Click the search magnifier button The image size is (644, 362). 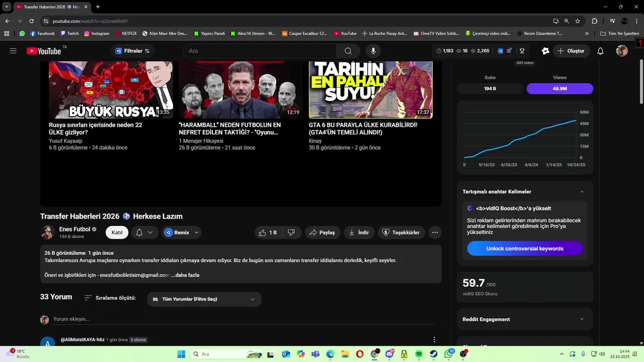(348, 51)
